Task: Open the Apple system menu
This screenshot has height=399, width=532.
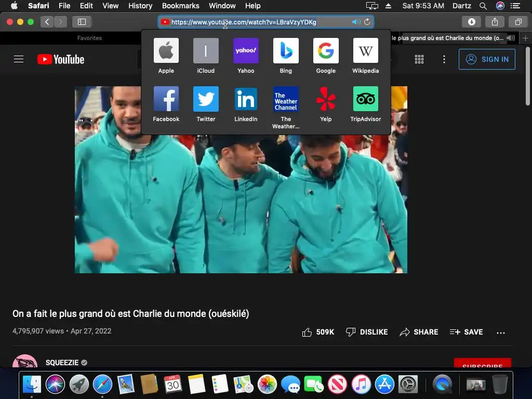Action: [14, 6]
